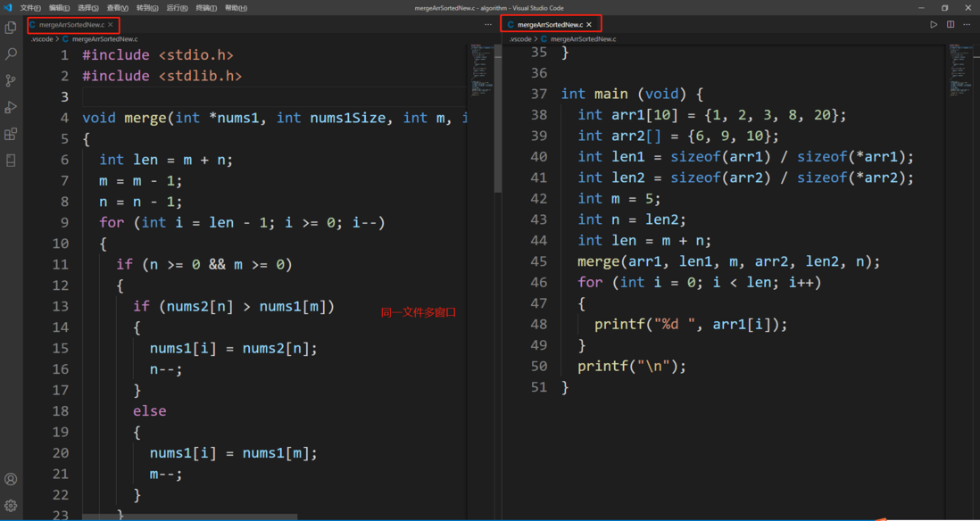Click the 'for (int i = len - 1' loop line
Screen dimensions: 980x521
pyautogui.click(x=242, y=222)
